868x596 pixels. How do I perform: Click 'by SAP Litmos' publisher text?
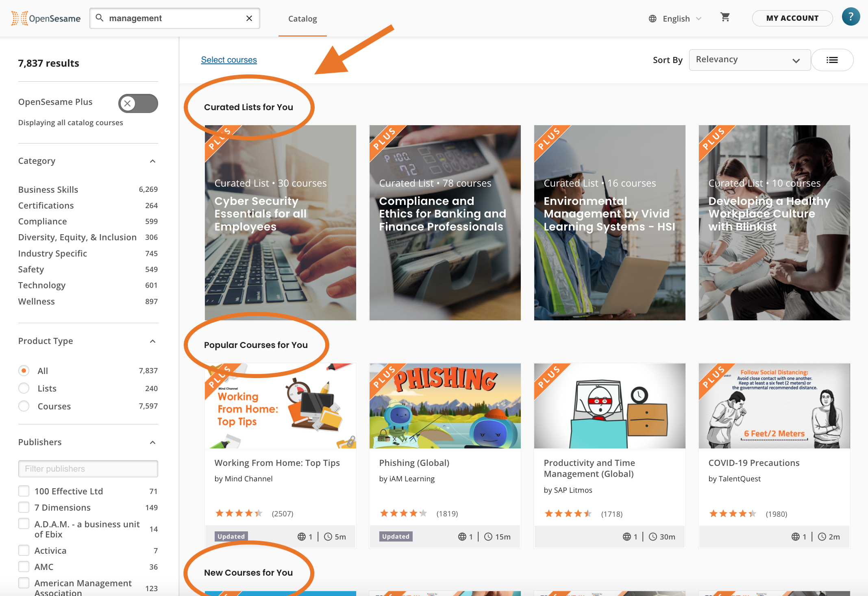coord(568,490)
